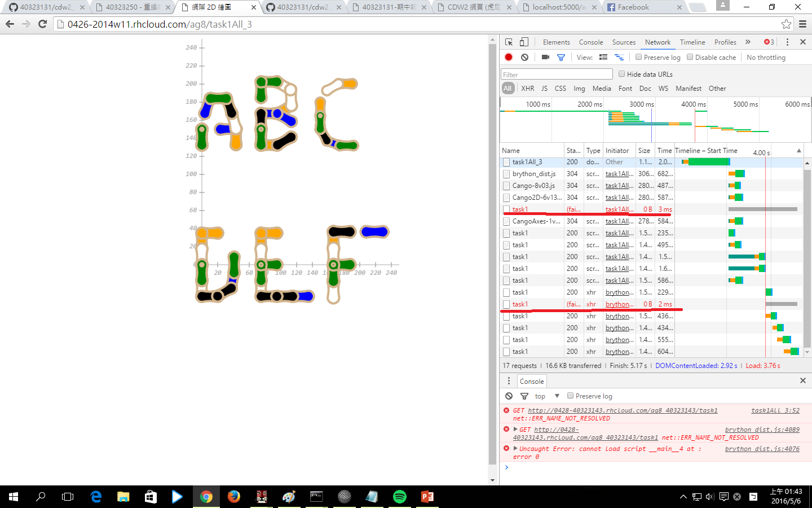Bookmark this page with the star

(786, 24)
